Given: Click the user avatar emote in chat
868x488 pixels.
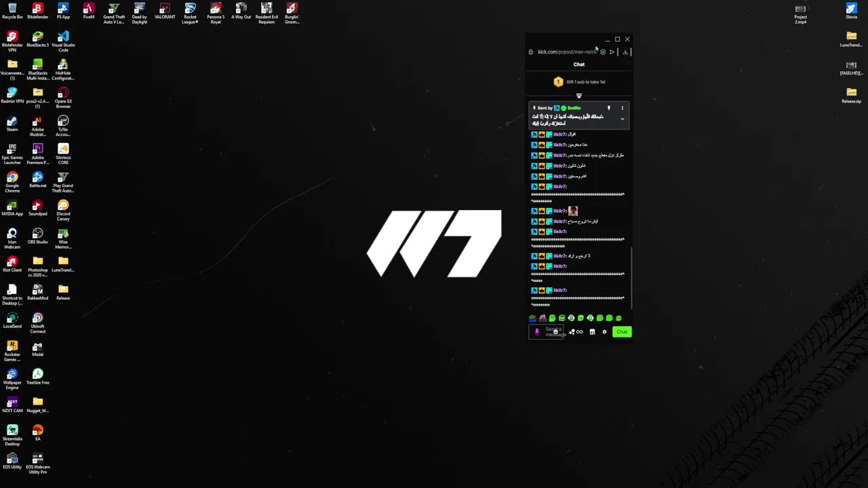Looking at the screenshot, I should pyautogui.click(x=573, y=211).
